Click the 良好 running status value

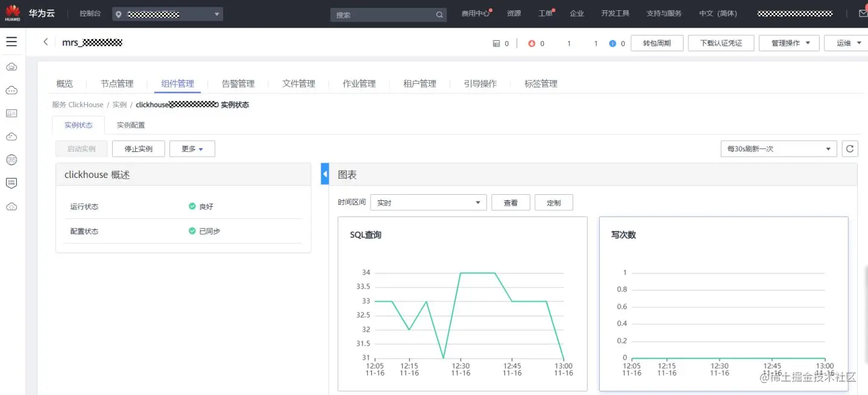[x=206, y=206]
